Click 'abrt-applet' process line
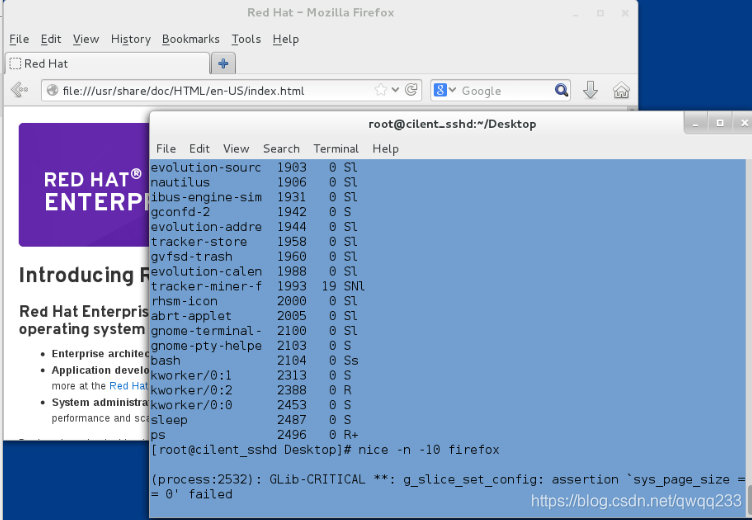This screenshot has height=520, width=752. tap(255, 316)
